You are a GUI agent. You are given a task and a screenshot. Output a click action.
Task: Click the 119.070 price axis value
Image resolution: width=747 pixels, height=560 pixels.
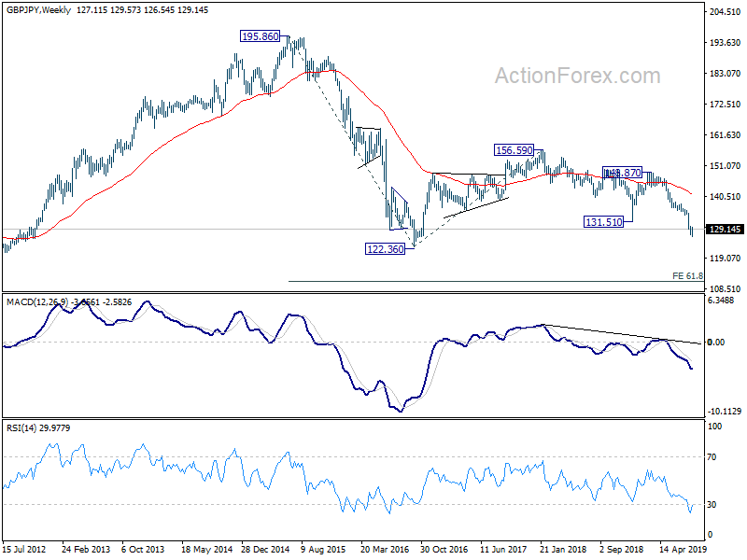click(725, 258)
